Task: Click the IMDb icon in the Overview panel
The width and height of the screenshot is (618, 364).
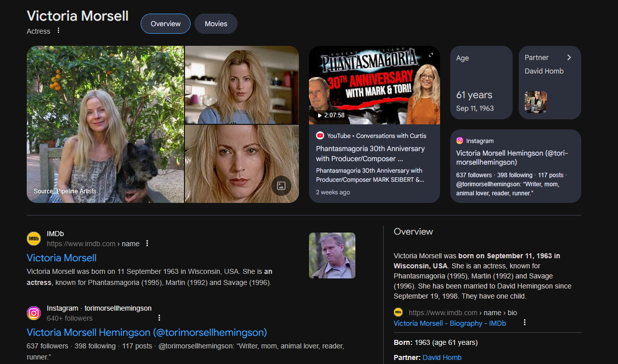Action: pyautogui.click(x=398, y=313)
